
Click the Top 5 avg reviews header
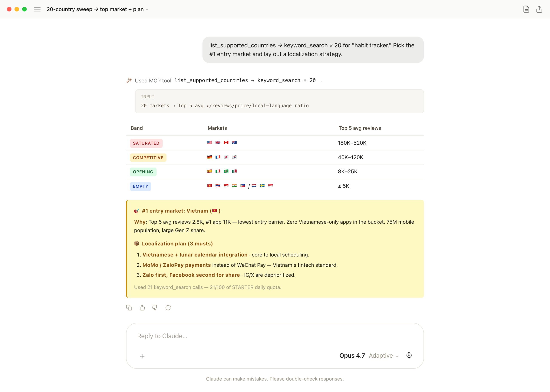pyautogui.click(x=360, y=128)
